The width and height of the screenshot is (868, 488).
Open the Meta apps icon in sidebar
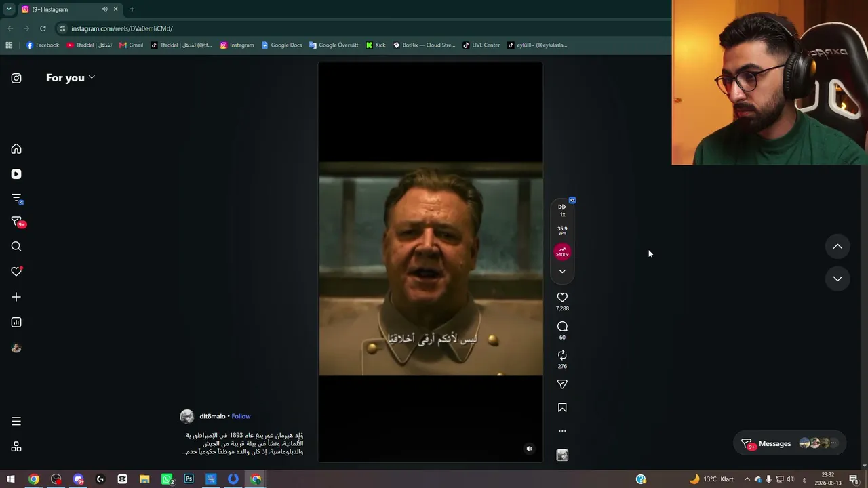[16, 447]
